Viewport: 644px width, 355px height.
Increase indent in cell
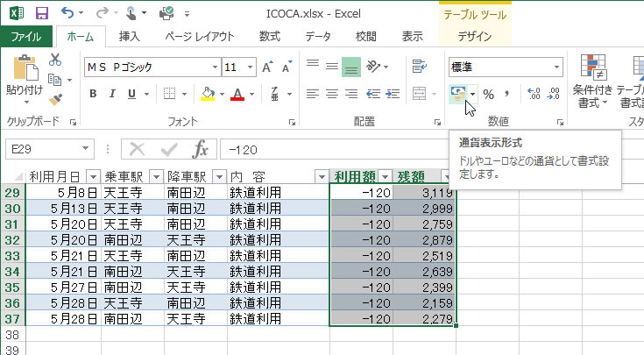[x=393, y=94]
